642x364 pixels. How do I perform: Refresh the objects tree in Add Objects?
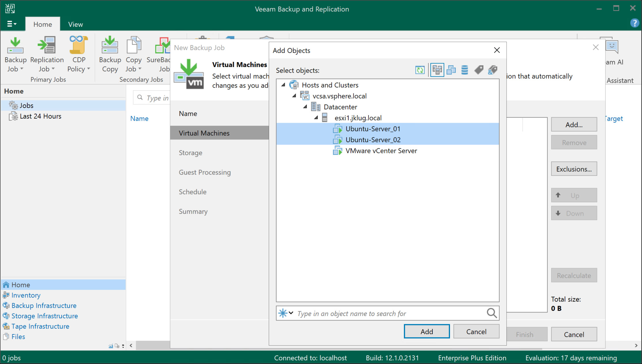(x=420, y=70)
